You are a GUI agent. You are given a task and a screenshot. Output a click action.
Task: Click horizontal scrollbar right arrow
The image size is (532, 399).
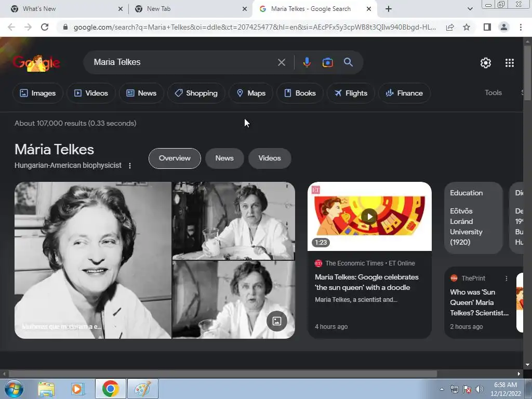tap(519, 374)
